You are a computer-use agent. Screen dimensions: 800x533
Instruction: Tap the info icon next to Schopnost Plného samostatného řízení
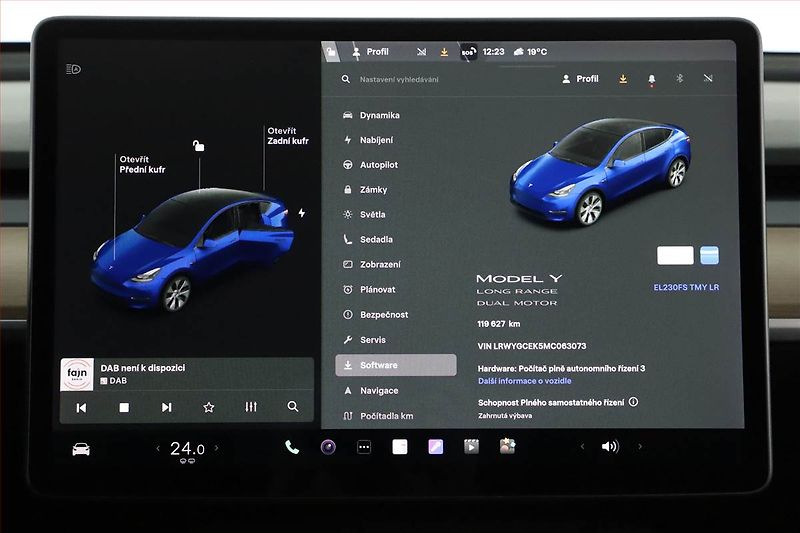click(x=633, y=402)
